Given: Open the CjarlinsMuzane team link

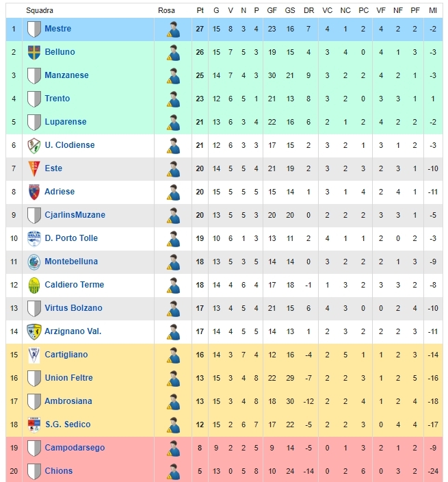Looking at the screenshot, I should coord(75,215).
